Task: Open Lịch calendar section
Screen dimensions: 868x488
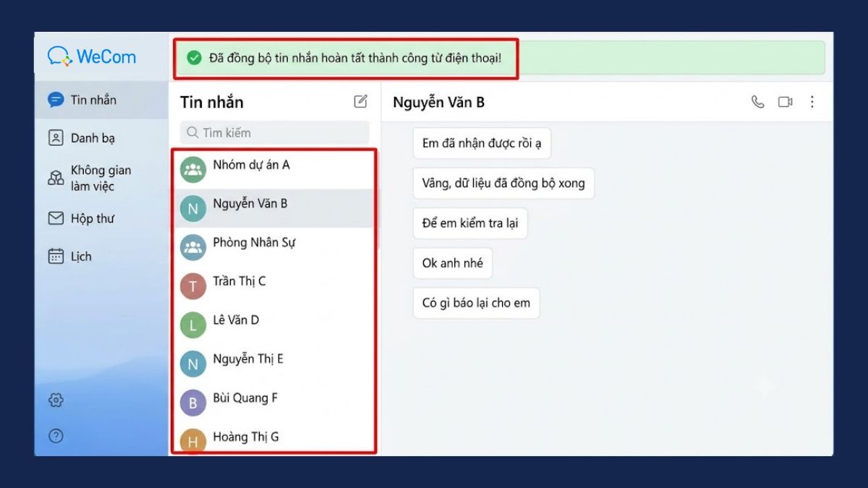Action: pos(101,256)
